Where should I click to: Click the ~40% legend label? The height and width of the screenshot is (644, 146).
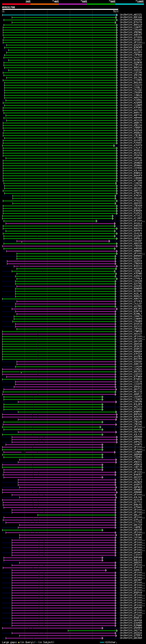coord(55,2)
